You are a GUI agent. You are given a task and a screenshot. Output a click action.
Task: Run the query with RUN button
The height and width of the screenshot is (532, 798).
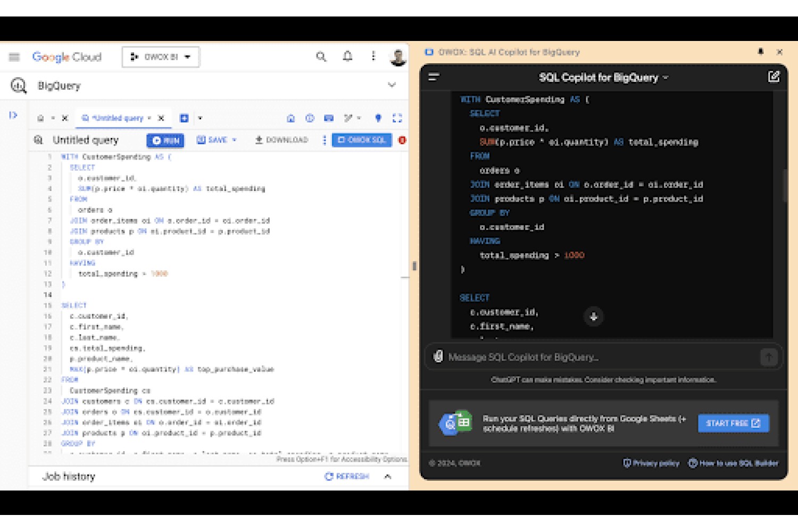[165, 140]
